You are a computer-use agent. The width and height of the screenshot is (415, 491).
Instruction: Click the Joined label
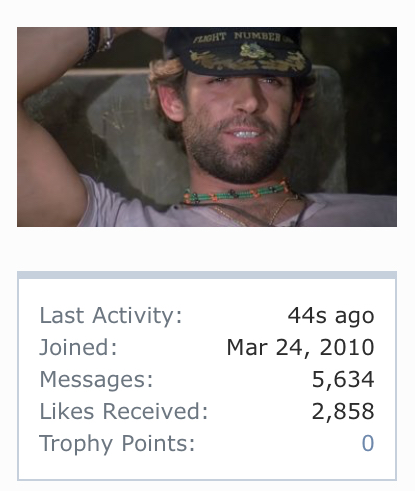click(78, 347)
